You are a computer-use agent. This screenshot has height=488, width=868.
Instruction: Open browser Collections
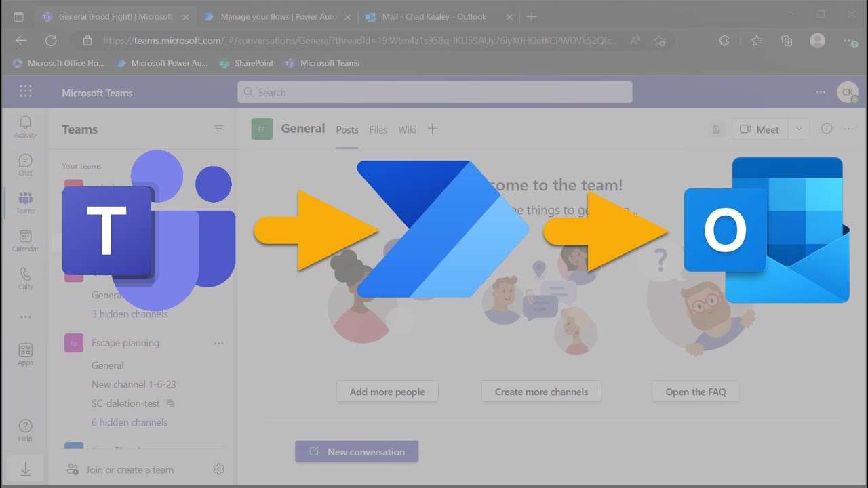pyautogui.click(x=787, y=41)
